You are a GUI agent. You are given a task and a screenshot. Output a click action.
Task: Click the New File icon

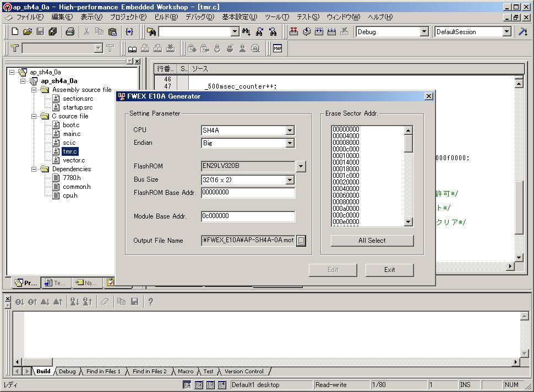[15, 32]
